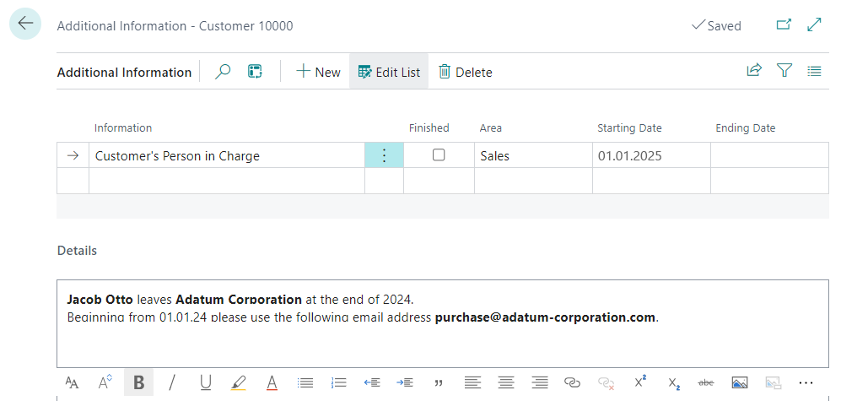
Task: Open the text highlight color picker
Action: (239, 382)
